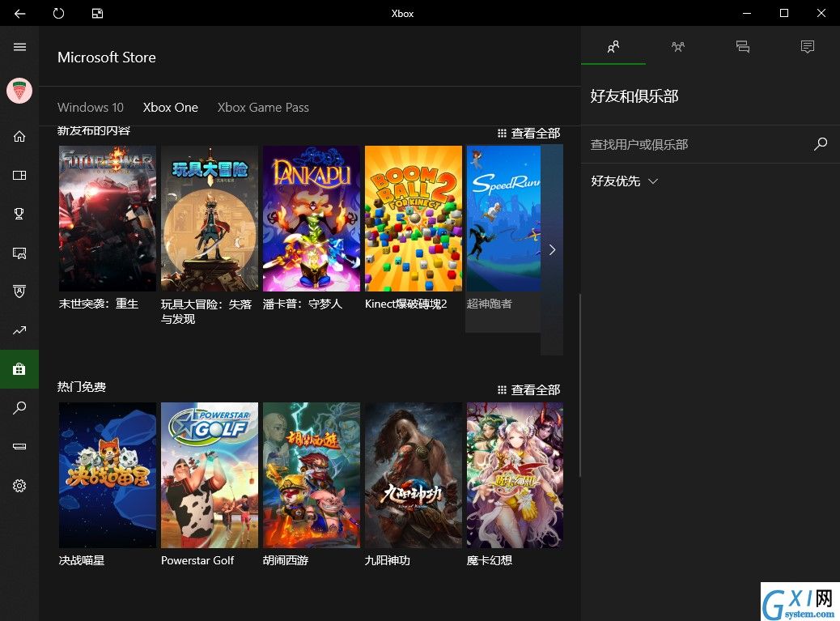Image resolution: width=840 pixels, height=621 pixels.
Task: Switch to the Activity alerts tab icon
Action: coord(808,47)
